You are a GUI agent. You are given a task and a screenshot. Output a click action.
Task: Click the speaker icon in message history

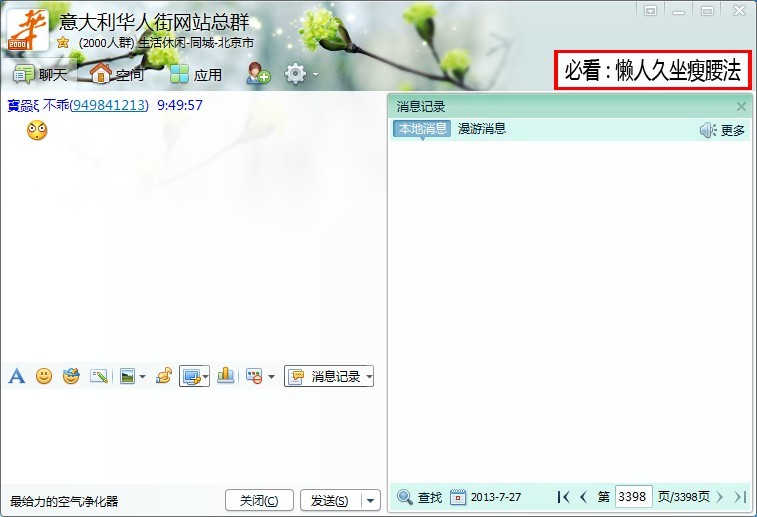(x=708, y=130)
